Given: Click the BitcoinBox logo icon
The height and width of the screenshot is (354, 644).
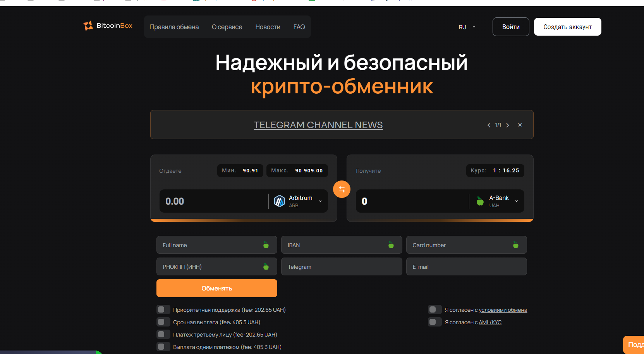Looking at the screenshot, I should click(x=88, y=26).
